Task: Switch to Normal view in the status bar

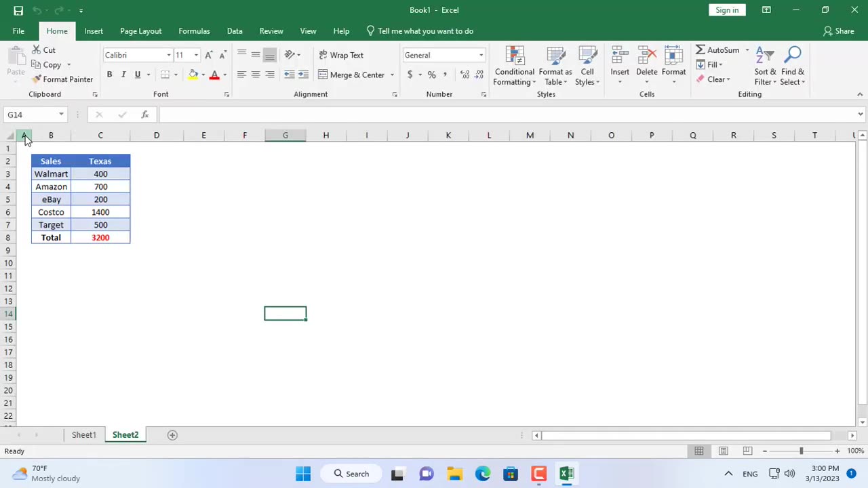Action: [698, 451]
